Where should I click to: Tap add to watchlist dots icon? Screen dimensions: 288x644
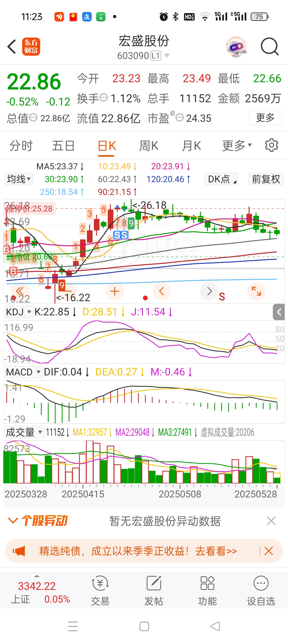[x=261, y=583]
